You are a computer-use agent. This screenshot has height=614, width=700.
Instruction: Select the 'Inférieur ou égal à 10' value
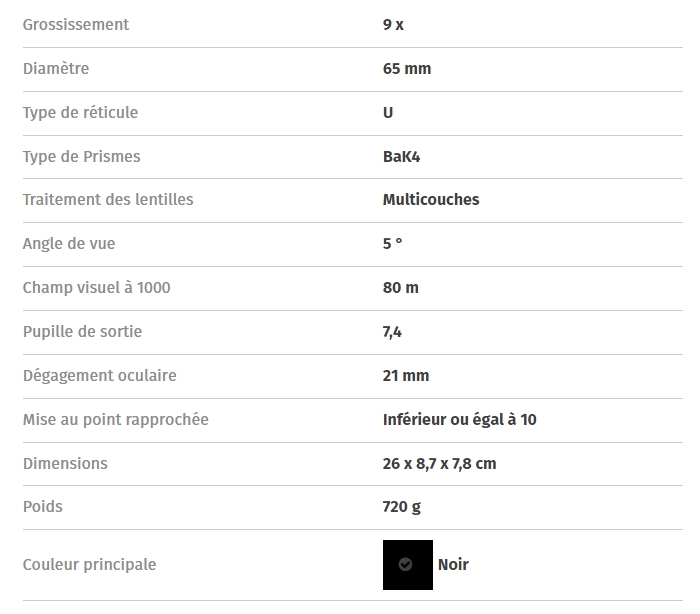(x=459, y=420)
